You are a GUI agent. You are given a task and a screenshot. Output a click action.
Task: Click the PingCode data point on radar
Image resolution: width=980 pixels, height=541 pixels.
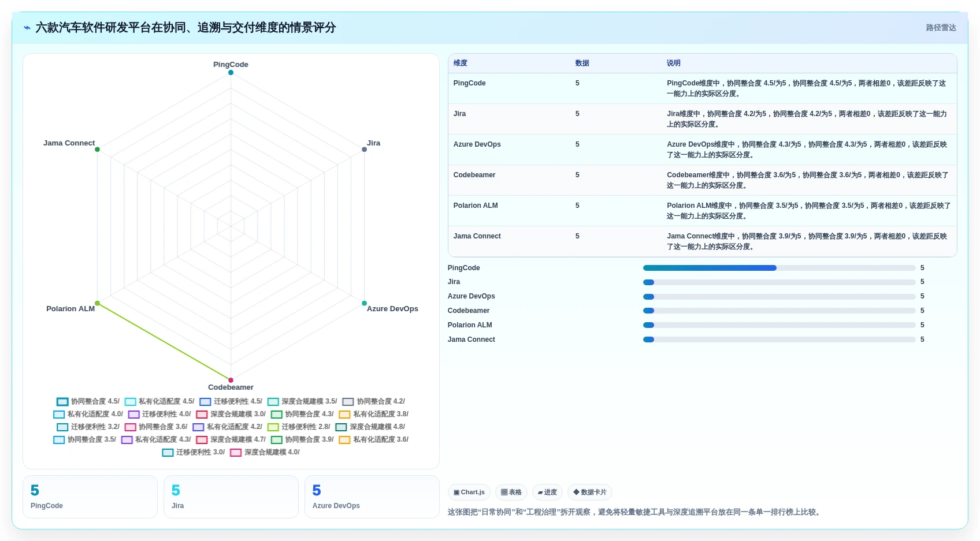[x=231, y=72]
